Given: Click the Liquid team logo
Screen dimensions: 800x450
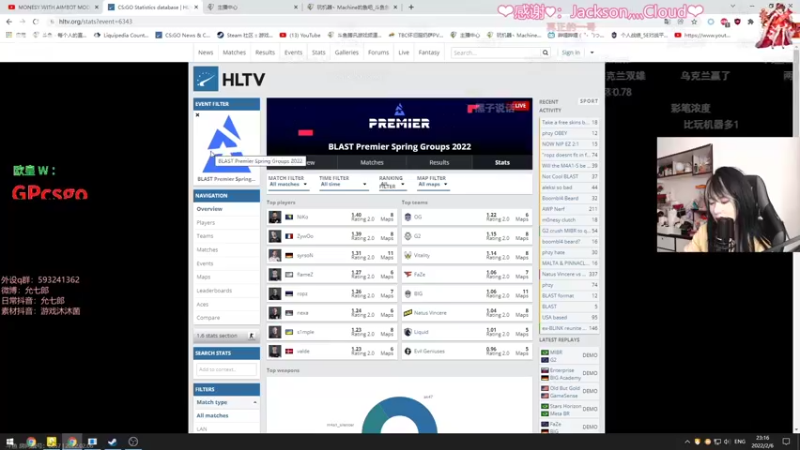Looking at the screenshot, I should pyautogui.click(x=408, y=332).
